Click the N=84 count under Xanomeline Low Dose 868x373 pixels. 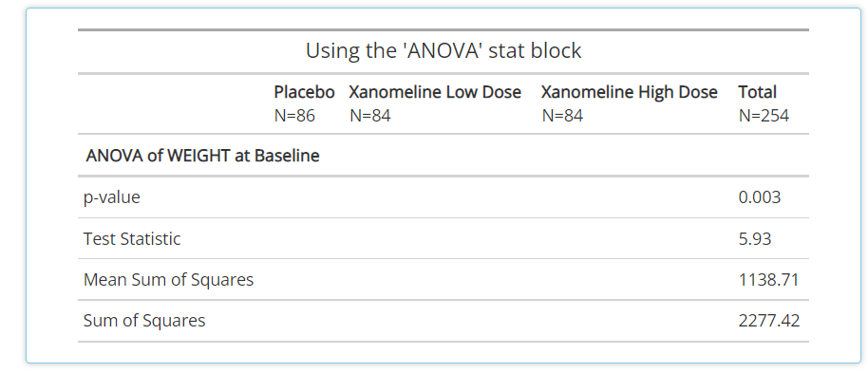(x=370, y=116)
